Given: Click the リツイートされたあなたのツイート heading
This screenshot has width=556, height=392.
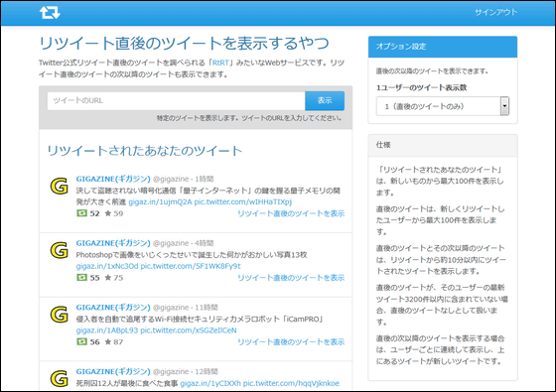Looking at the screenshot, I should click(x=144, y=151).
